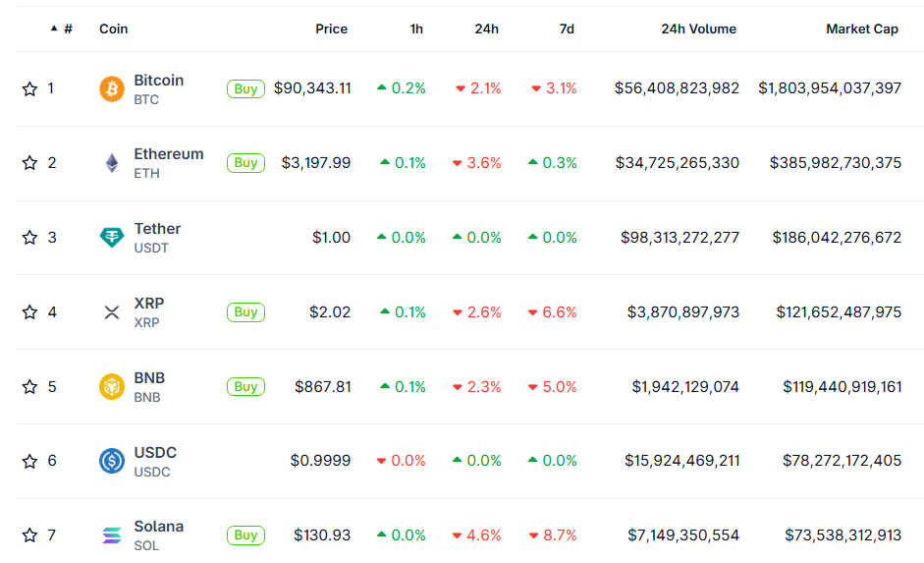924x563 pixels.
Task: Toggle the star next to Ethereum
Action: pos(29,163)
